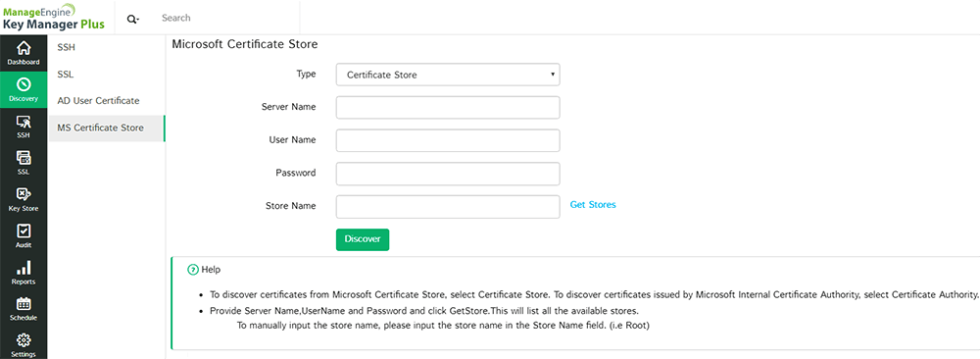Open the Reports section
Viewport: 980px width, 359px height.
(24, 273)
